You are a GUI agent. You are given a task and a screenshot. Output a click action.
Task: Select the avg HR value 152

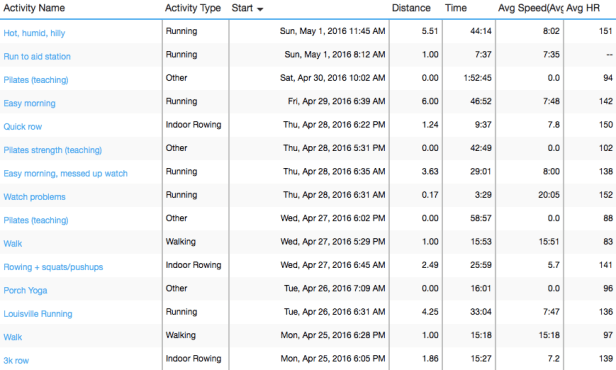tap(606, 195)
